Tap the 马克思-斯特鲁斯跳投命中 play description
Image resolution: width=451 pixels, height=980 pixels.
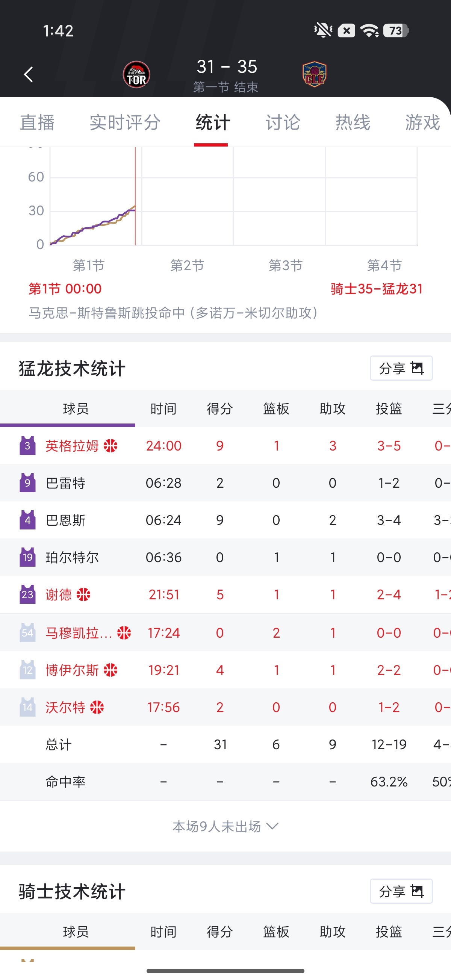pos(174,313)
